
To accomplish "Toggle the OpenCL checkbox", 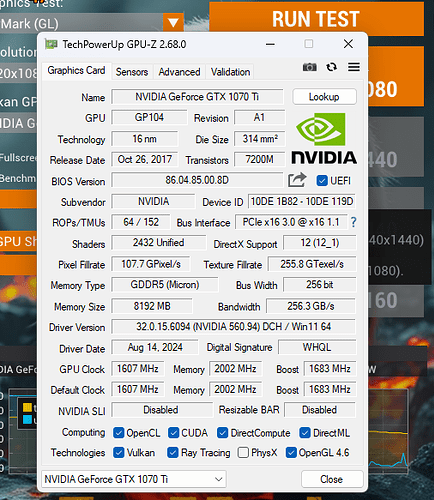I will (118, 433).
